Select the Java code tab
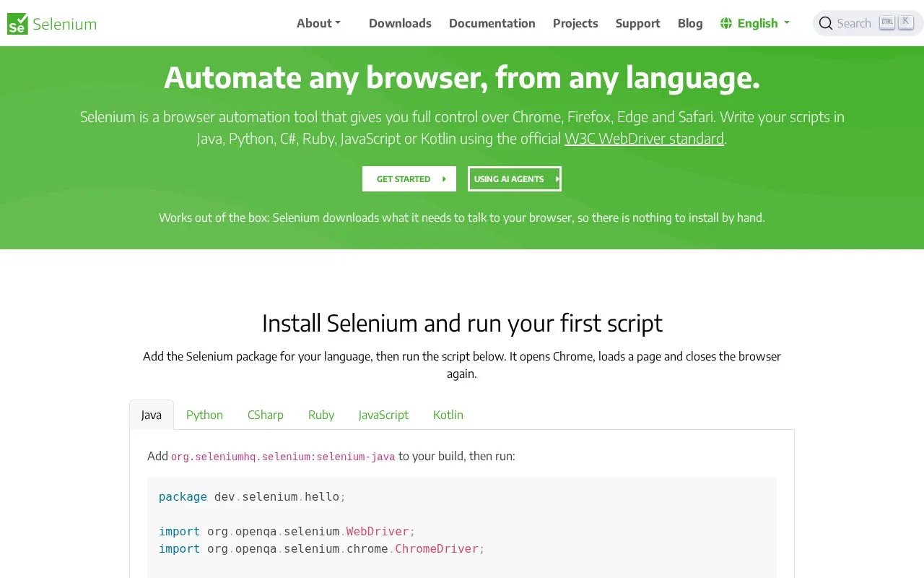This screenshot has width=924, height=578. tap(152, 415)
